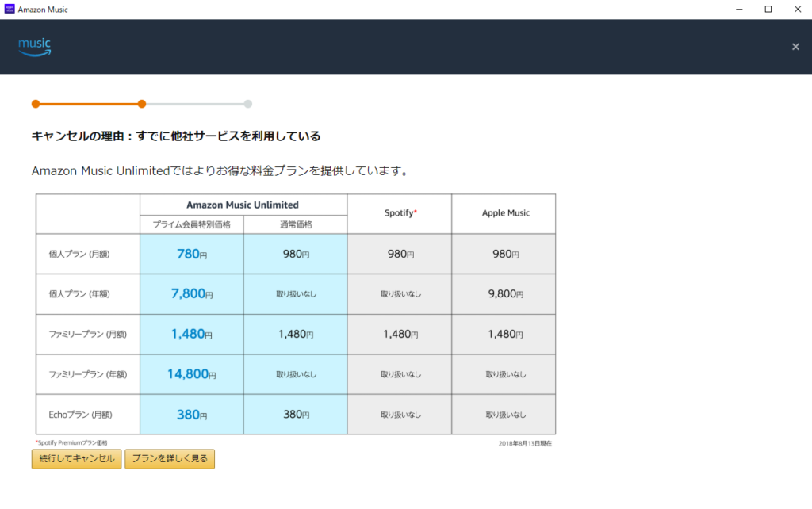The height and width of the screenshot is (509, 812).
Task: Click Spotify's '980円' individual monthly cell
Action: (400, 254)
